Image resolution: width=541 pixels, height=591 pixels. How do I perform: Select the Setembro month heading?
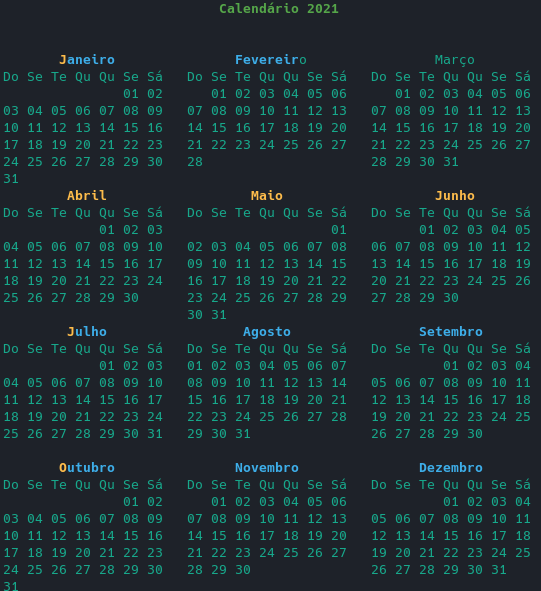pos(451,332)
